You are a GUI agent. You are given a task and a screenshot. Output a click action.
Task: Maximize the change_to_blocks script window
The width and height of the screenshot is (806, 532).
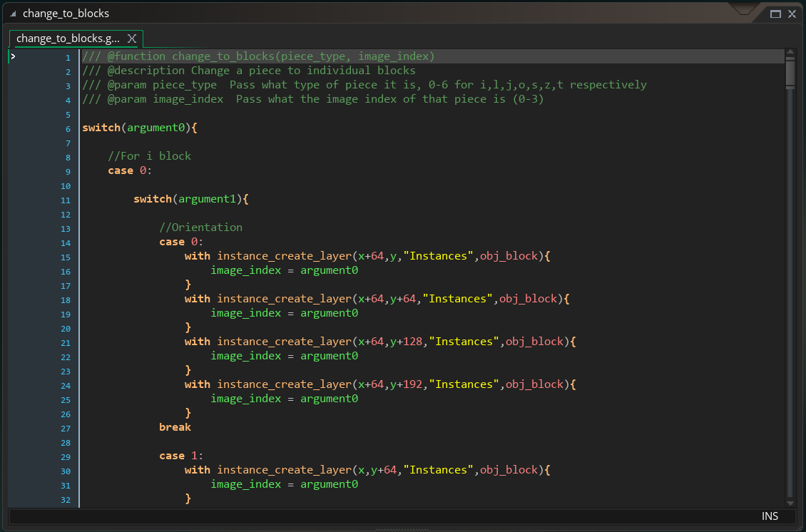click(x=775, y=14)
